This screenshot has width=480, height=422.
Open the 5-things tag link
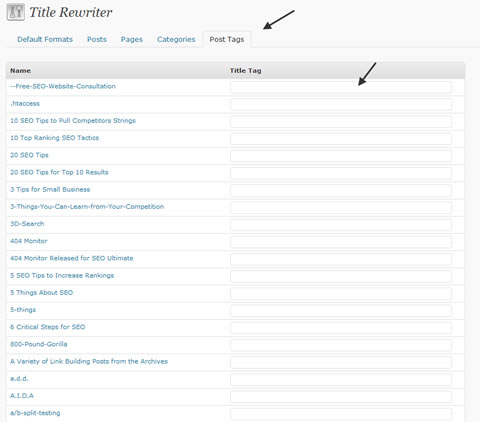23,310
